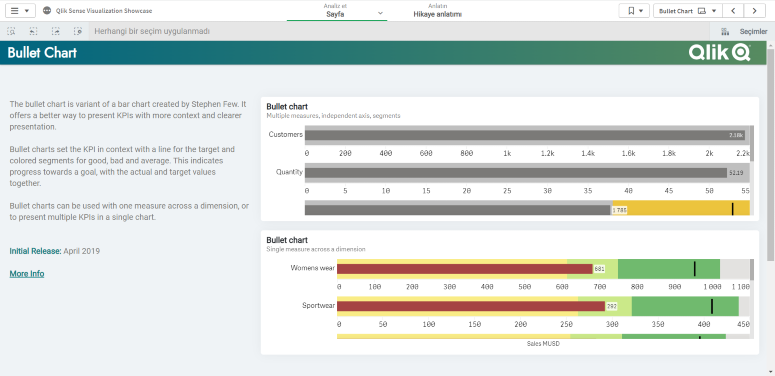
Task: Click 'Herhangi bir seçim uygulanmadı' selection bar text
Action: coord(152,31)
